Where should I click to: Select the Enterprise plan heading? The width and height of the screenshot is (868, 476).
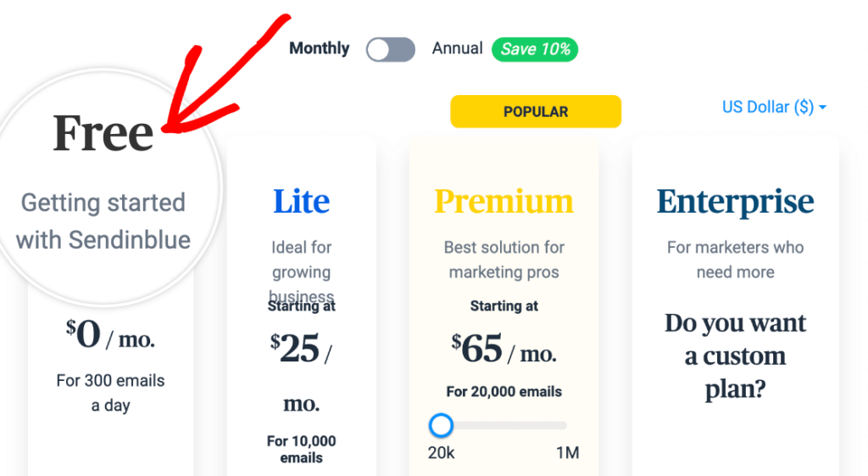tap(735, 202)
